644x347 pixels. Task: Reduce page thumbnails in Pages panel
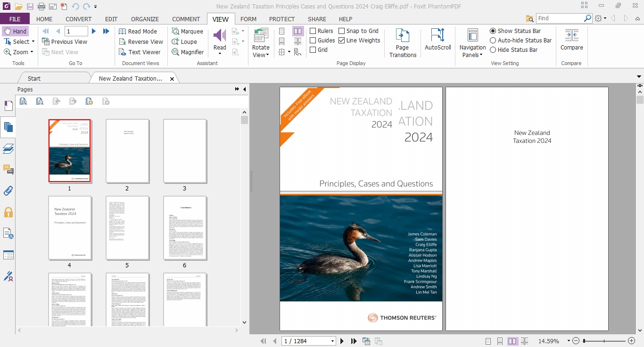(x=40, y=101)
